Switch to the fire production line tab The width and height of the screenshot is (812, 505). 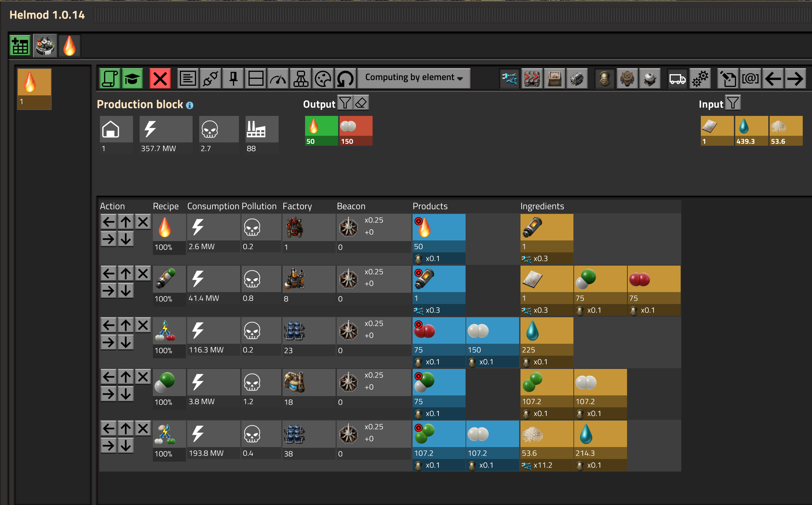[69, 46]
